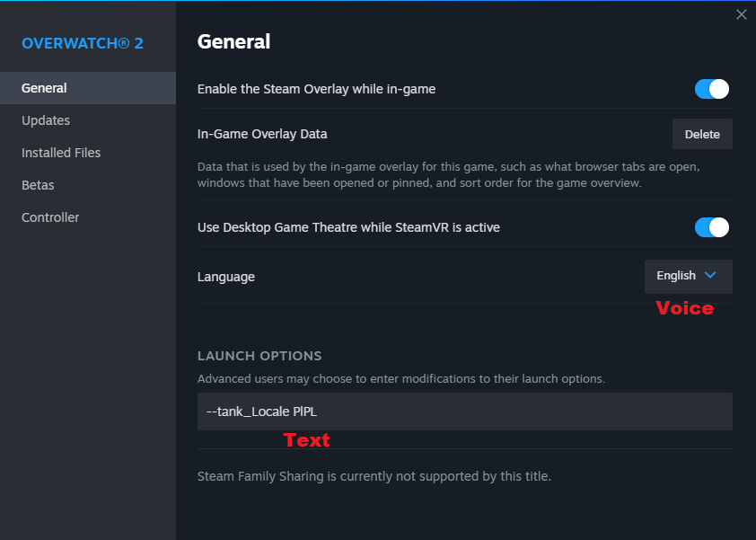
Task: Select the General tab in the sidebar
Action: point(44,88)
